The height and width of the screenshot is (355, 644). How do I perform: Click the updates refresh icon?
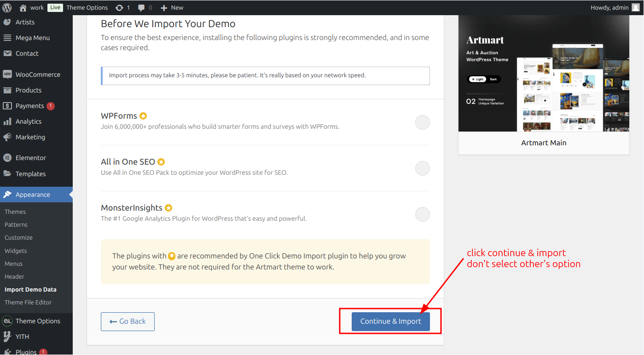pos(119,8)
